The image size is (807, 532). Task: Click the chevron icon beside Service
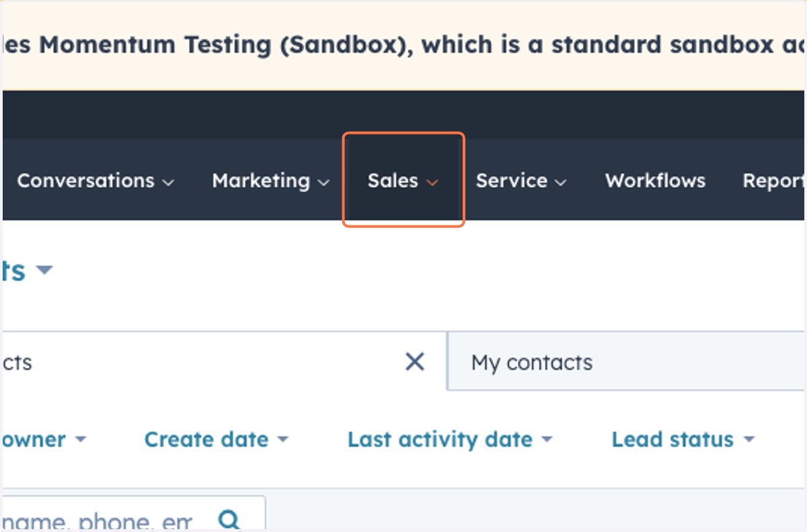pyautogui.click(x=561, y=182)
